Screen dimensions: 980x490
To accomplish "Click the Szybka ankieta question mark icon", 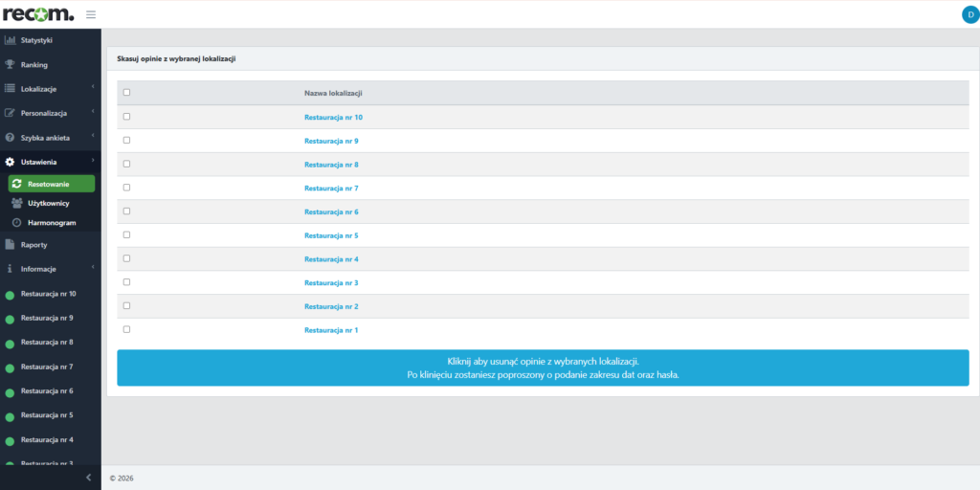I will pyautogui.click(x=11, y=137).
